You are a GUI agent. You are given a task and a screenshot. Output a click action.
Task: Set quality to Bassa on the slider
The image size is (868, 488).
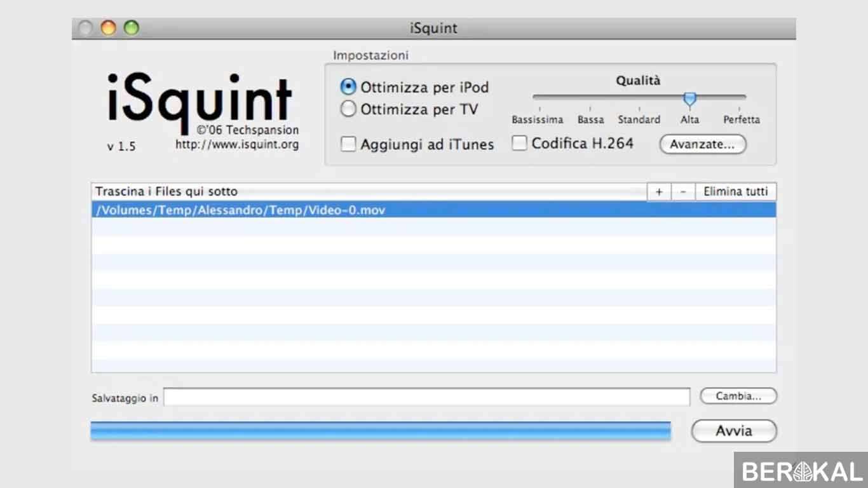[x=590, y=119]
